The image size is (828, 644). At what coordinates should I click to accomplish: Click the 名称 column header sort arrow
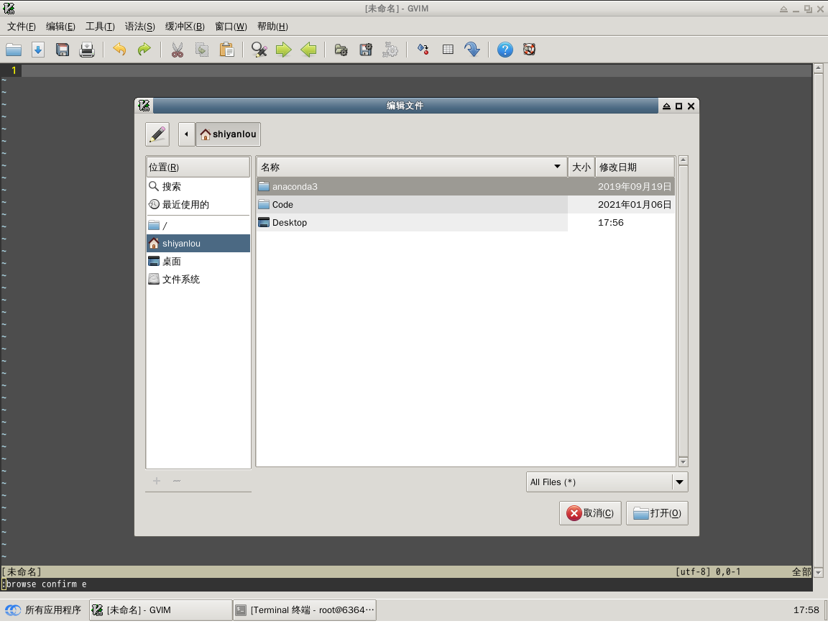click(557, 167)
